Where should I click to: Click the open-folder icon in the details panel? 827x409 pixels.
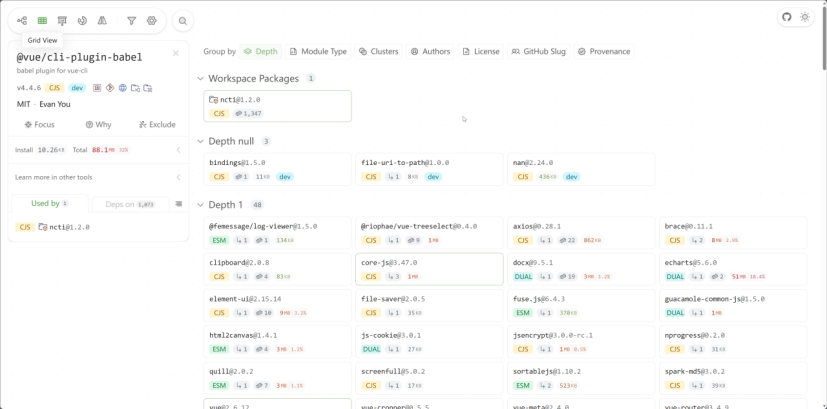[136, 88]
